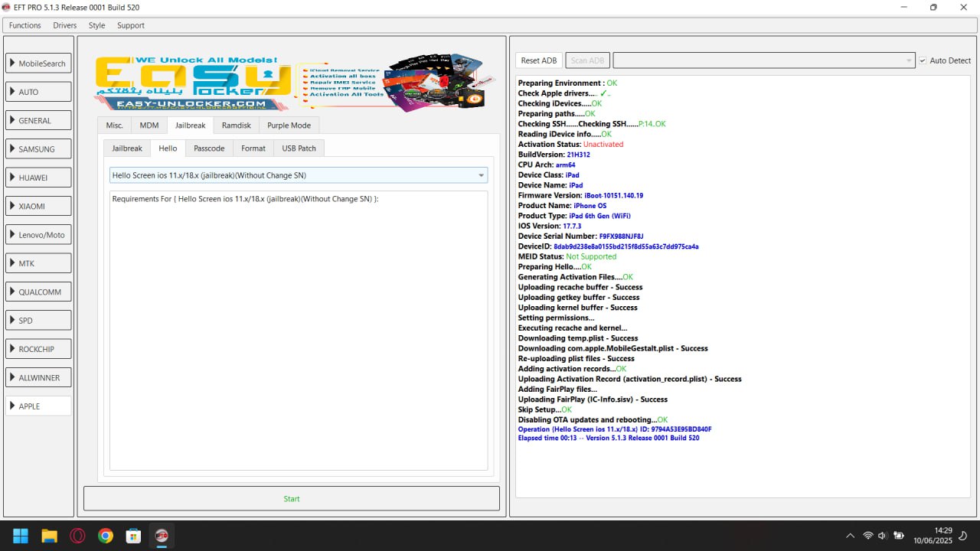Viewport: 980px width, 551px height.
Task: Open Opera browser from the taskbar
Action: [x=77, y=536]
